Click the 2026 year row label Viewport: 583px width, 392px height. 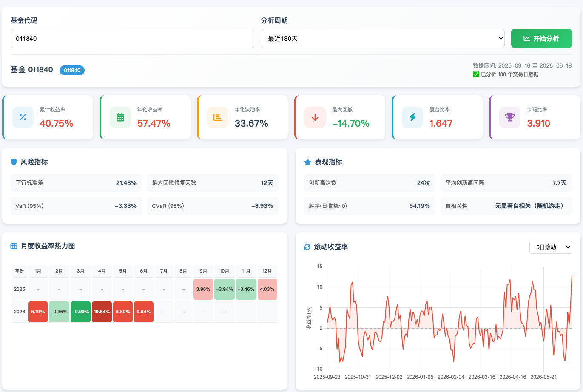[x=20, y=312]
